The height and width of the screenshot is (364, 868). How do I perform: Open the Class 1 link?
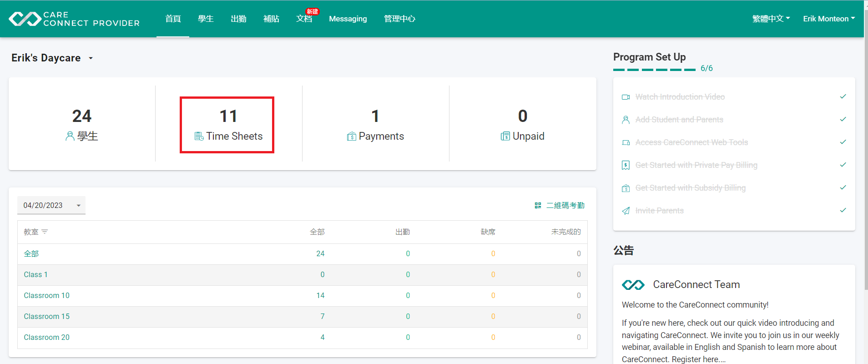35,275
